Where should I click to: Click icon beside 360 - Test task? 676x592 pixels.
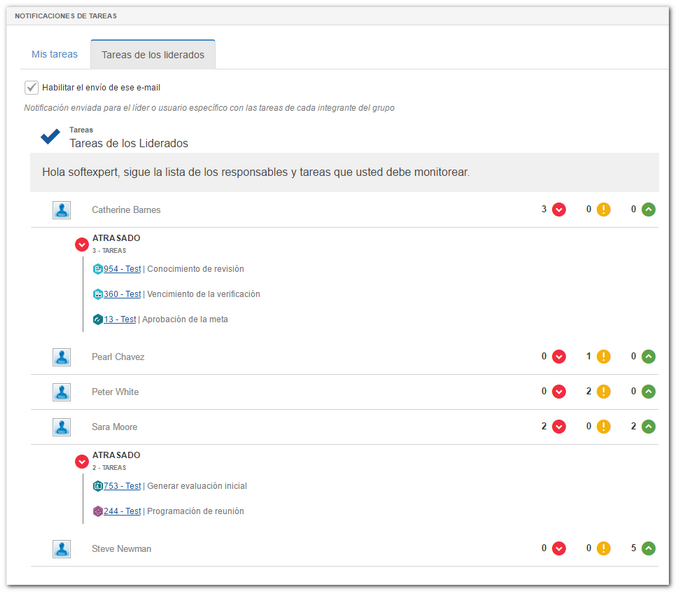coord(98,294)
